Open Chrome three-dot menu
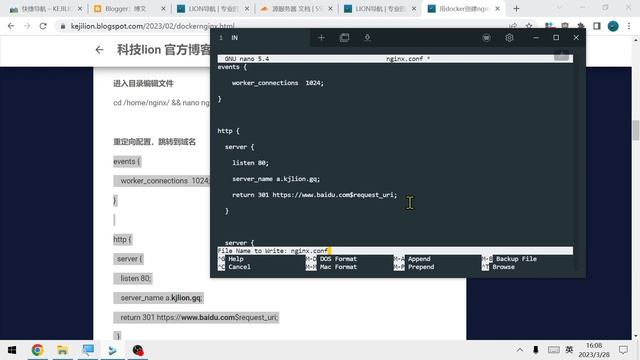The height and width of the screenshot is (360, 640). pos(629,26)
